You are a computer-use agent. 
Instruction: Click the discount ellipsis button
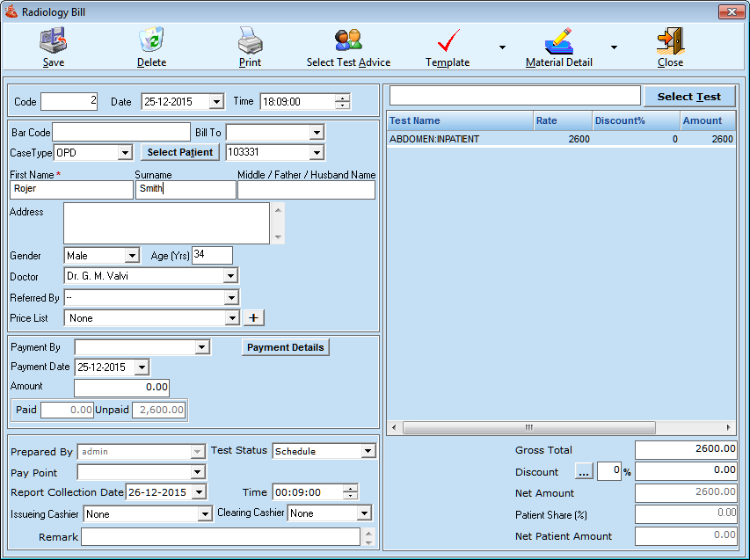[x=585, y=472]
